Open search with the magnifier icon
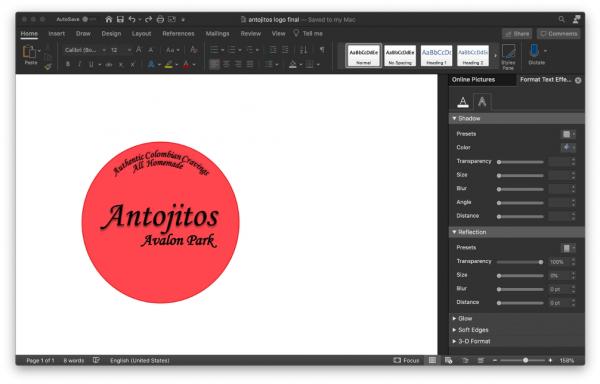Image resolution: width=600 pixels, height=384 pixels. pos(561,19)
